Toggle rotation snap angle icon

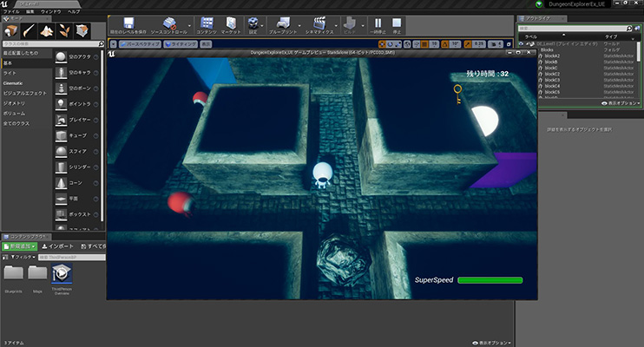pos(445,43)
